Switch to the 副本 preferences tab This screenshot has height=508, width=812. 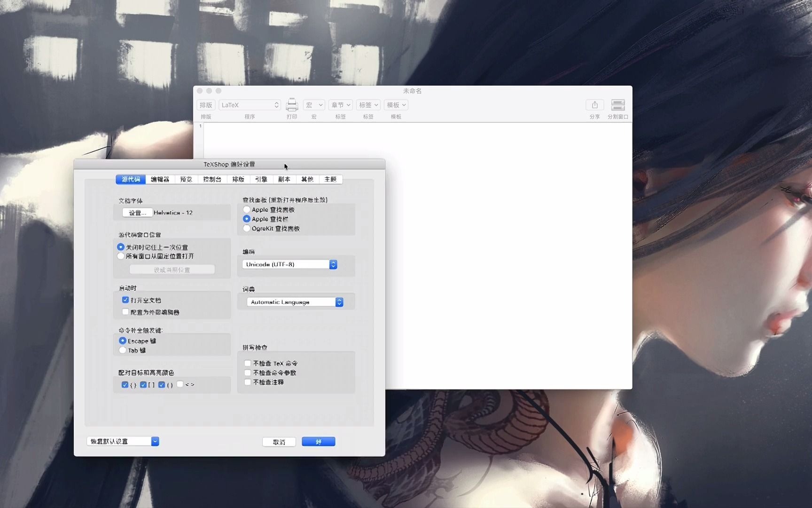click(284, 179)
